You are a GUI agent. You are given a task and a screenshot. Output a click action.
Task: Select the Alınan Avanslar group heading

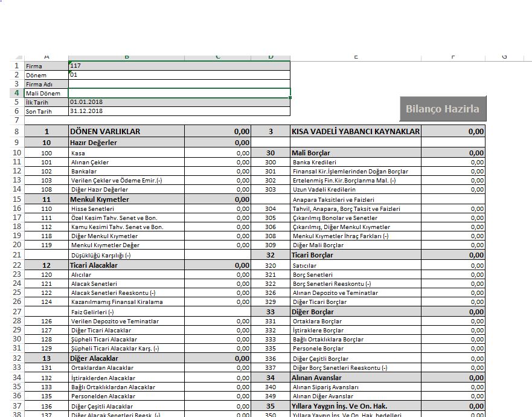[355, 377]
